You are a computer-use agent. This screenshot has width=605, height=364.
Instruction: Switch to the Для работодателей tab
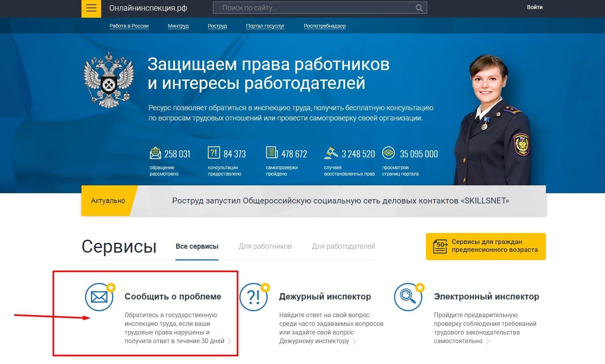343,246
